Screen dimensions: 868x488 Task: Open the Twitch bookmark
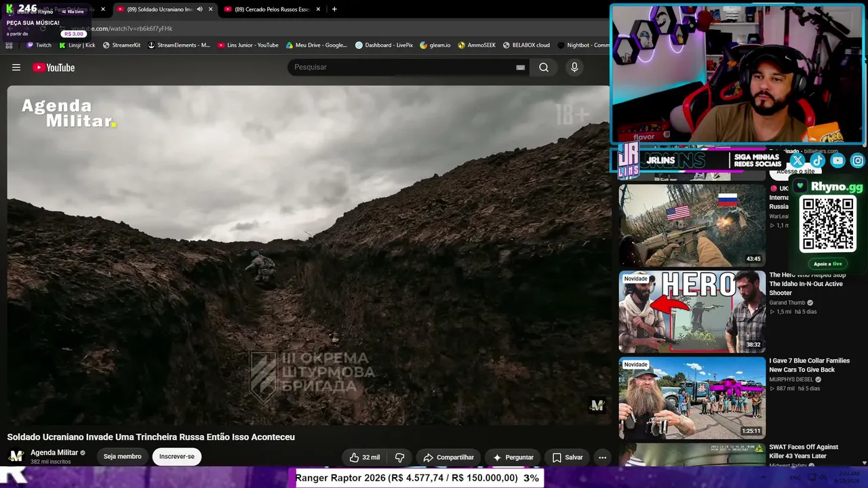point(39,45)
